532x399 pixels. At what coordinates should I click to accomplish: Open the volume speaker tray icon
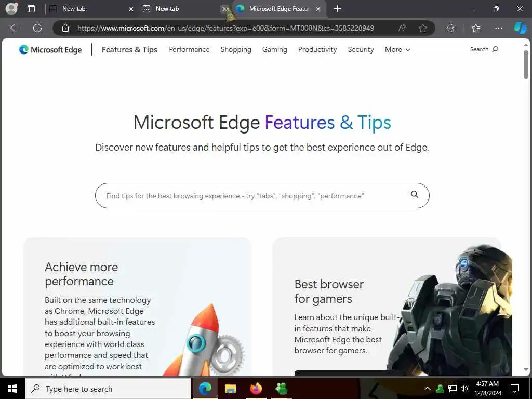coord(464,389)
